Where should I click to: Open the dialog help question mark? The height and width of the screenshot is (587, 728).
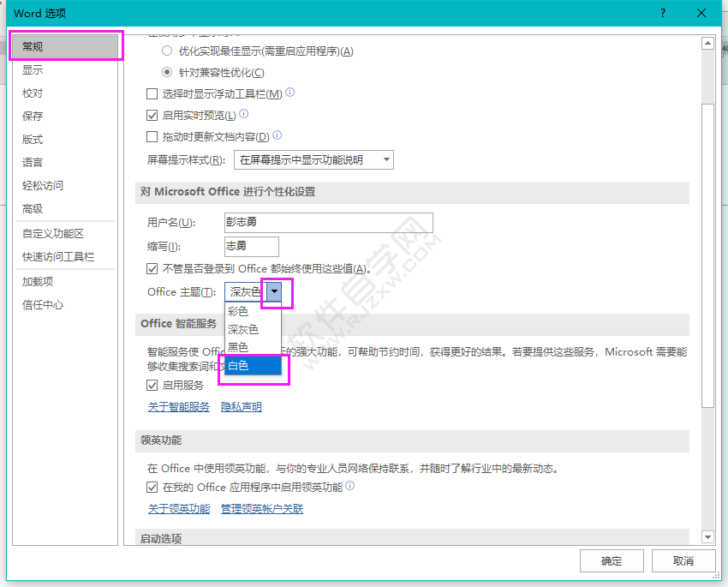pos(663,13)
